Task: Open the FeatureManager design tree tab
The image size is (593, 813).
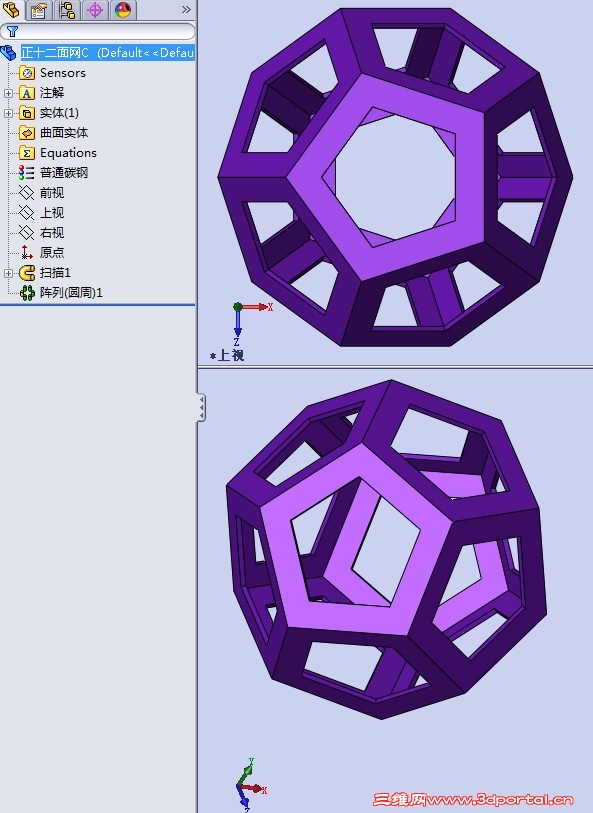Action: [x=11, y=9]
